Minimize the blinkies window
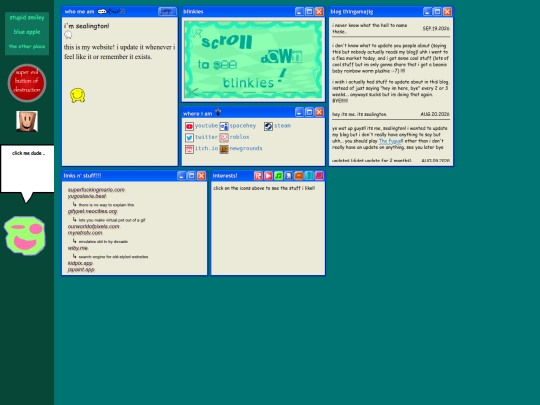 click(299, 12)
